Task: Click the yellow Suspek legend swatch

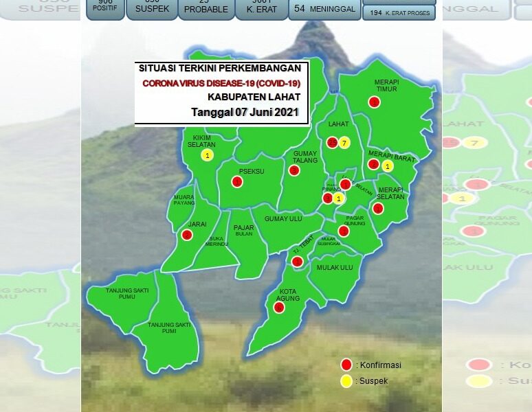Action: point(346,380)
